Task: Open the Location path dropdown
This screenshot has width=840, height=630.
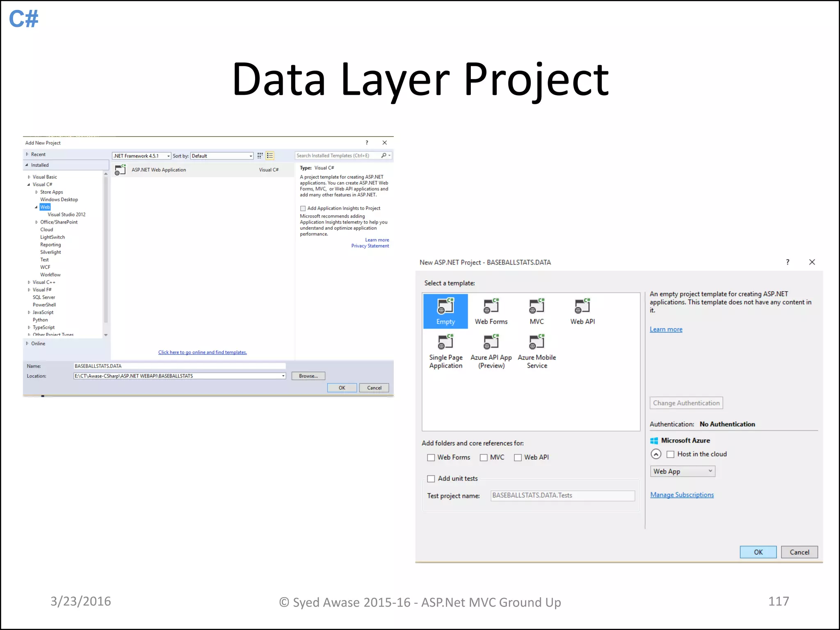Action: [x=283, y=376]
